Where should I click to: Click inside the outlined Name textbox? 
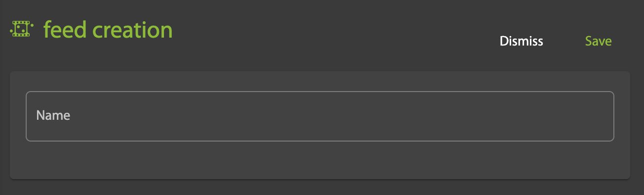(320, 116)
